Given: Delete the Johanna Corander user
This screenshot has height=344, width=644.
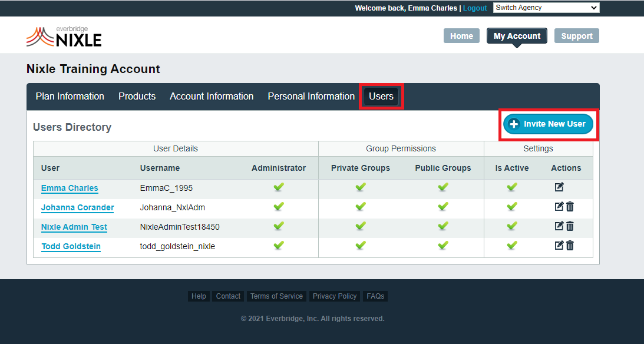Looking at the screenshot, I should coord(570,207).
